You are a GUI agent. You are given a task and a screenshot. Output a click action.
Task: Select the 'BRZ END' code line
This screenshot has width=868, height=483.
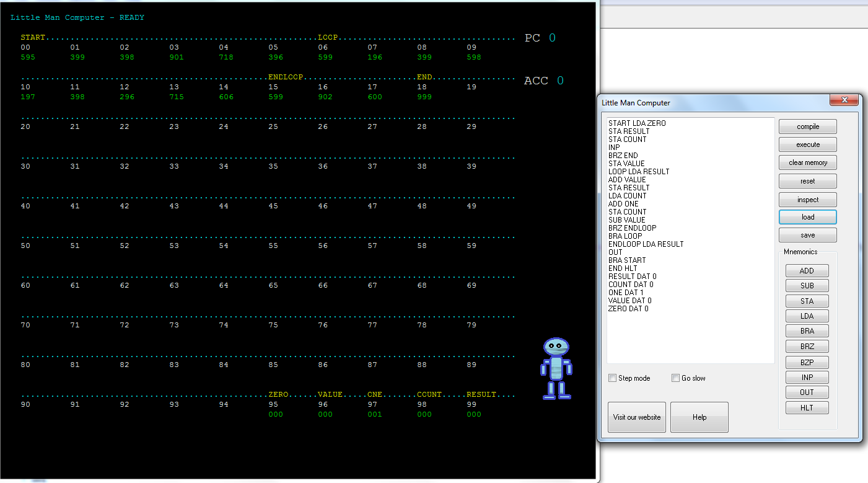click(x=623, y=156)
